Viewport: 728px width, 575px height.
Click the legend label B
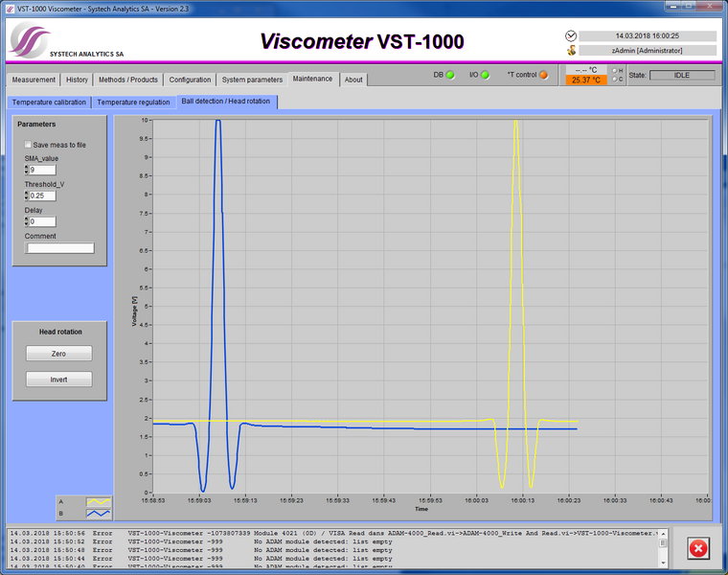pyautogui.click(x=60, y=514)
